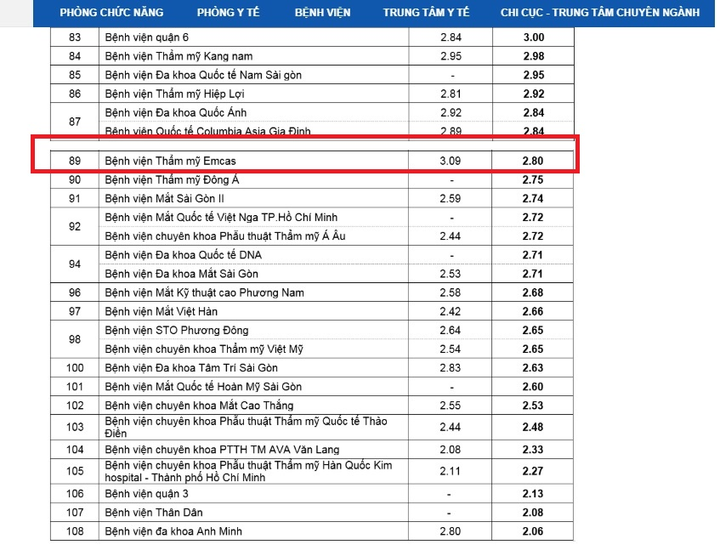The image size is (720, 545).
Task: Select Bệnh viện Thẩm mỹ Hiệp Lợi row
Action: click(x=175, y=94)
